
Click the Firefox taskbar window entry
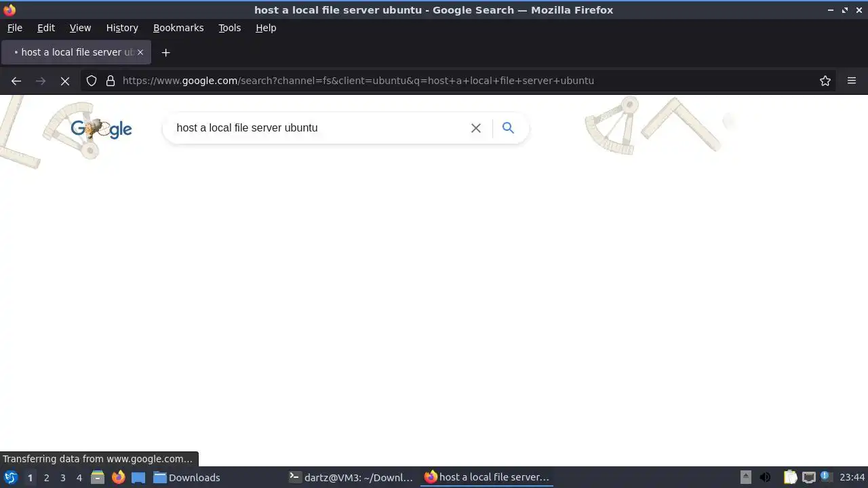pyautogui.click(x=487, y=478)
